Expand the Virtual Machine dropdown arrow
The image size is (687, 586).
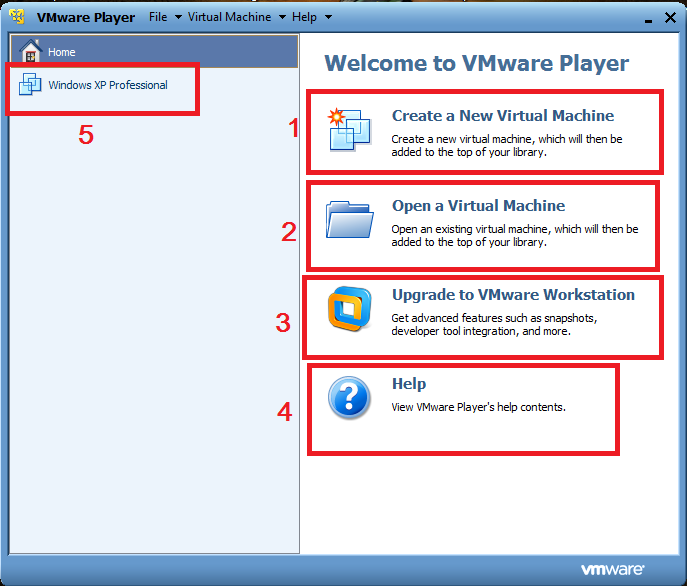click(x=283, y=18)
